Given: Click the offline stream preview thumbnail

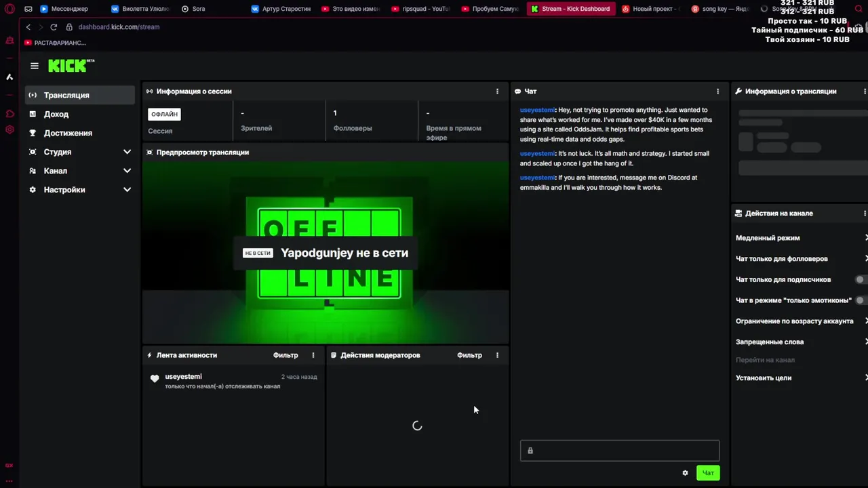Looking at the screenshot, I should (325, 252).
